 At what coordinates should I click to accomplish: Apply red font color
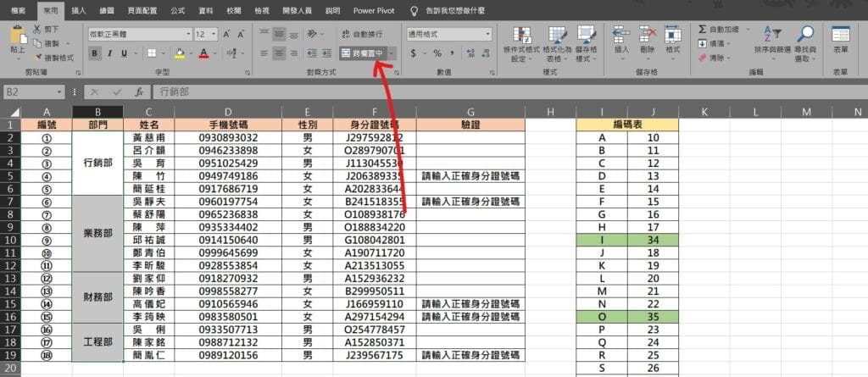(x=203, y=53)
